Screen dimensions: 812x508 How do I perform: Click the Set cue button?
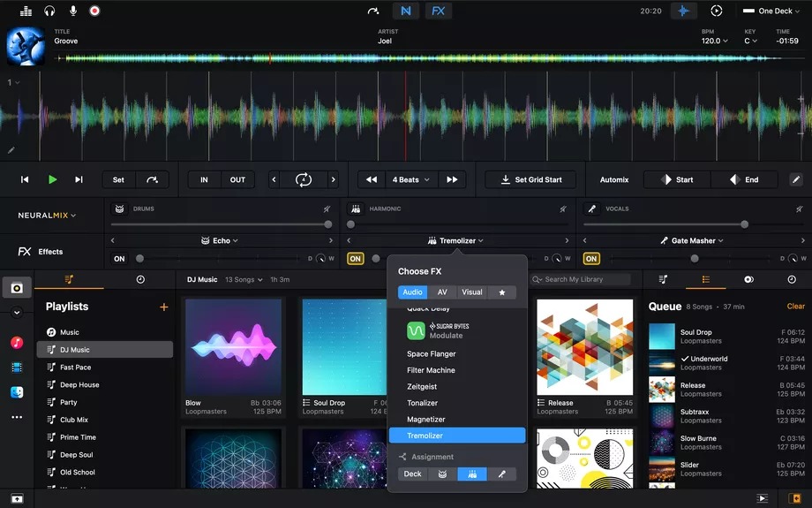[118, 180]
